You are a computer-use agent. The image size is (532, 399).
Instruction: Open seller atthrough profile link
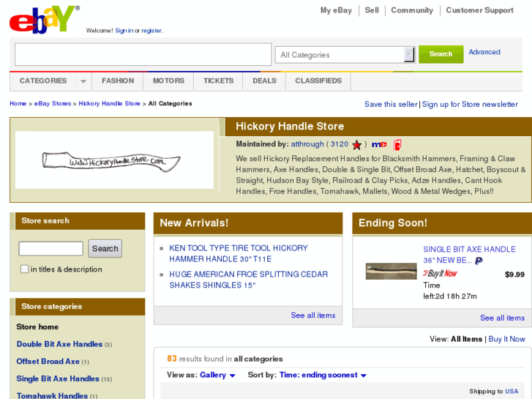pyautogui.click(x=307, y=144)
